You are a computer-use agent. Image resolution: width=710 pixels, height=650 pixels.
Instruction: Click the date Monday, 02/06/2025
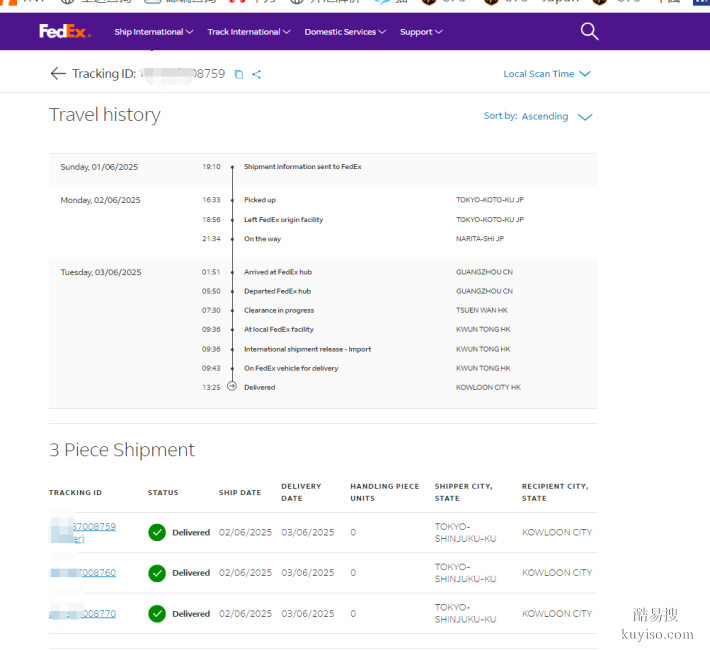[x=101, y=200]
